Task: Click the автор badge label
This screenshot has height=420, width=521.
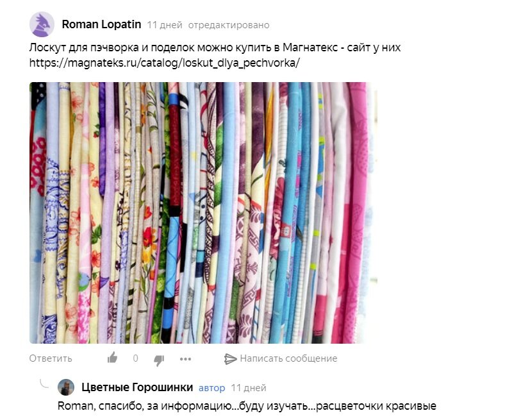Action: pos(211,388)
